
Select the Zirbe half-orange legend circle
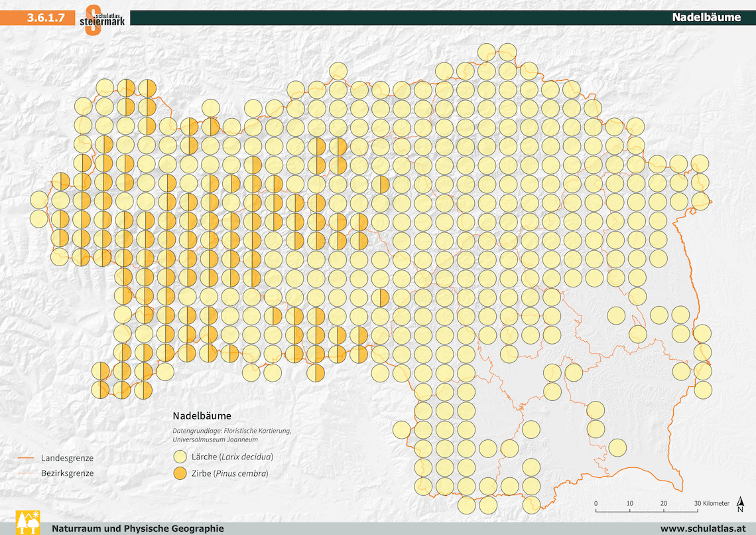click(x=180, y=473)
